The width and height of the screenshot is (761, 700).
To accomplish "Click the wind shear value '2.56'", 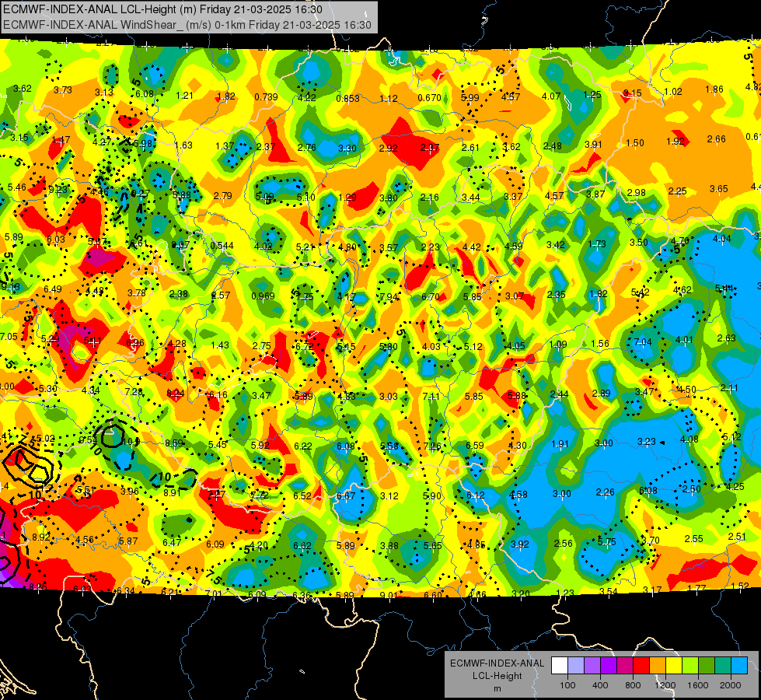I will tap(564, 544).
